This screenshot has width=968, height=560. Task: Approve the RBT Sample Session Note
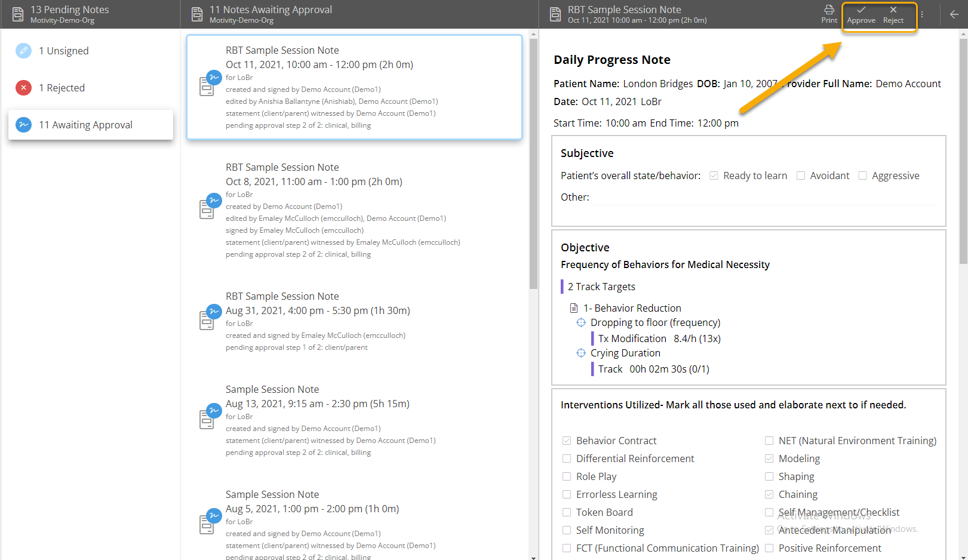tap(861, 14)
